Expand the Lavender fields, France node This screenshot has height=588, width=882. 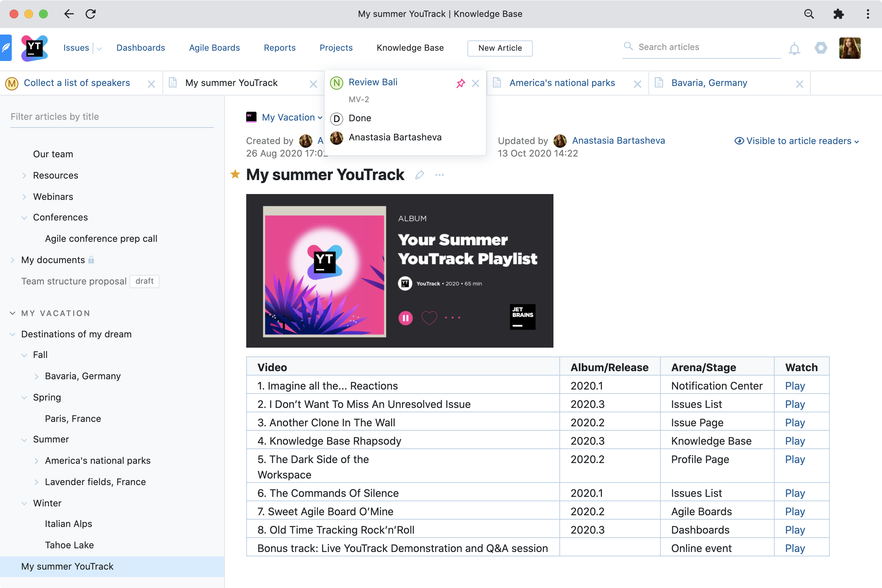coord(36,482)
